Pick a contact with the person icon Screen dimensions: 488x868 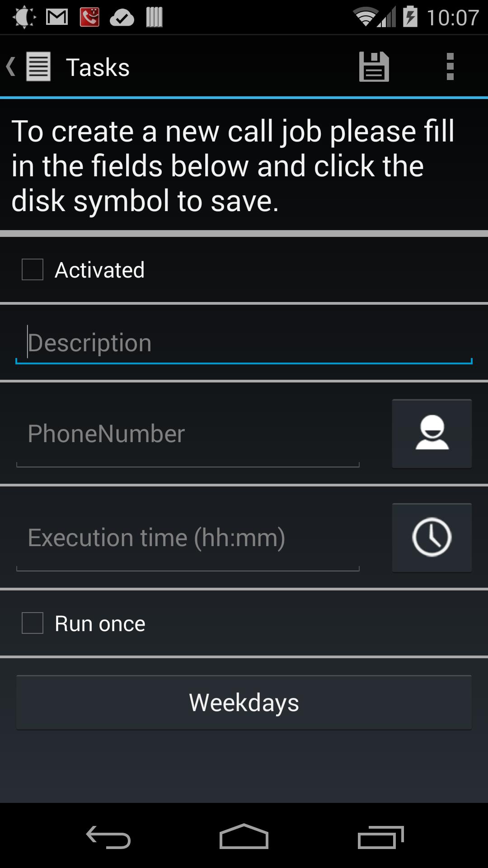click(x=432, y=434)
